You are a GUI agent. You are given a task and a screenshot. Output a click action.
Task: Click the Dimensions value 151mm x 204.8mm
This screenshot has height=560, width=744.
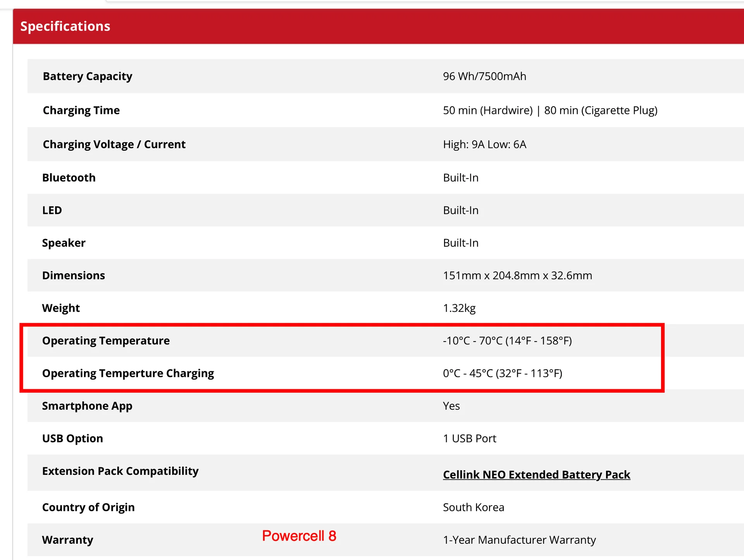pyautogui.click(x=517, y=275)
